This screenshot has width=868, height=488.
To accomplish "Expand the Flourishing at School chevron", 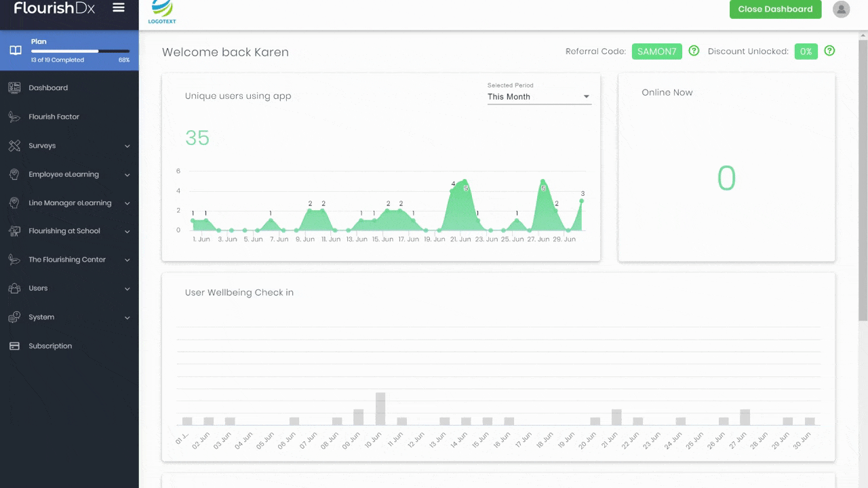I will pyautogui.click(x=127, y=232).
